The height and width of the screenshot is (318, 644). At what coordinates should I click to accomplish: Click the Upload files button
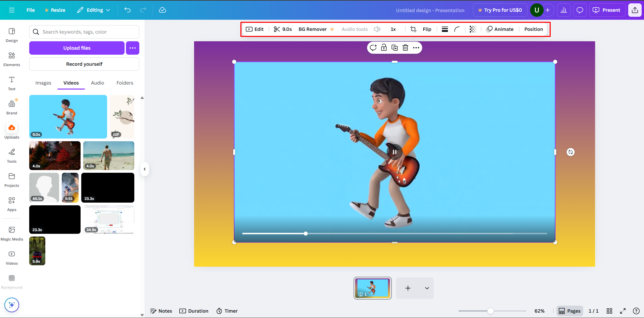click(77, 48)
